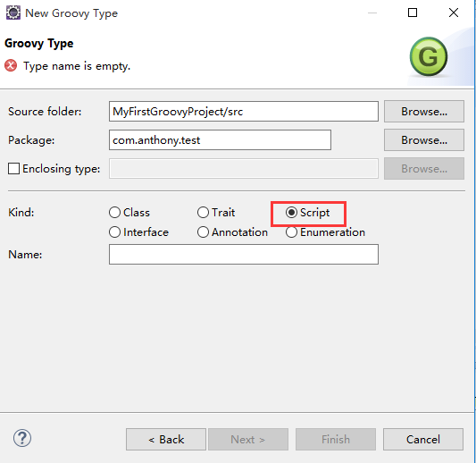Click the 'Name:' label
The width and height of the screenshot is (476, 463).
(x=25, y=254)
